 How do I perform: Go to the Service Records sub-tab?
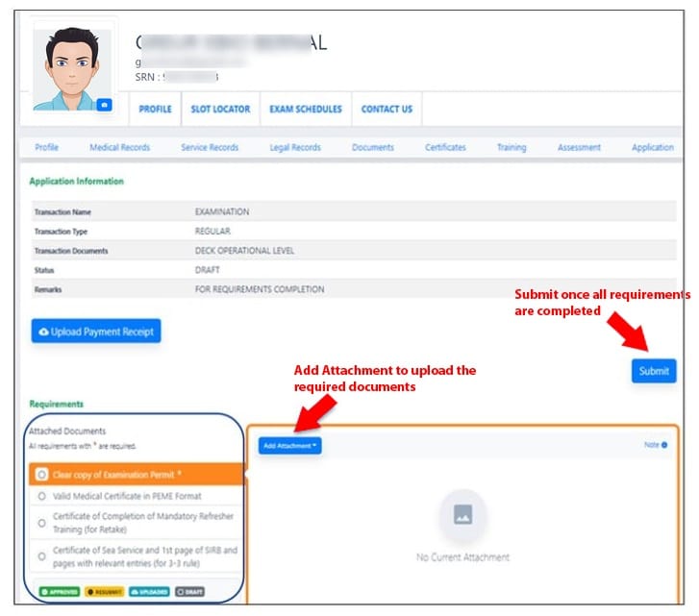pyautogui.click(x=210, y=147)
